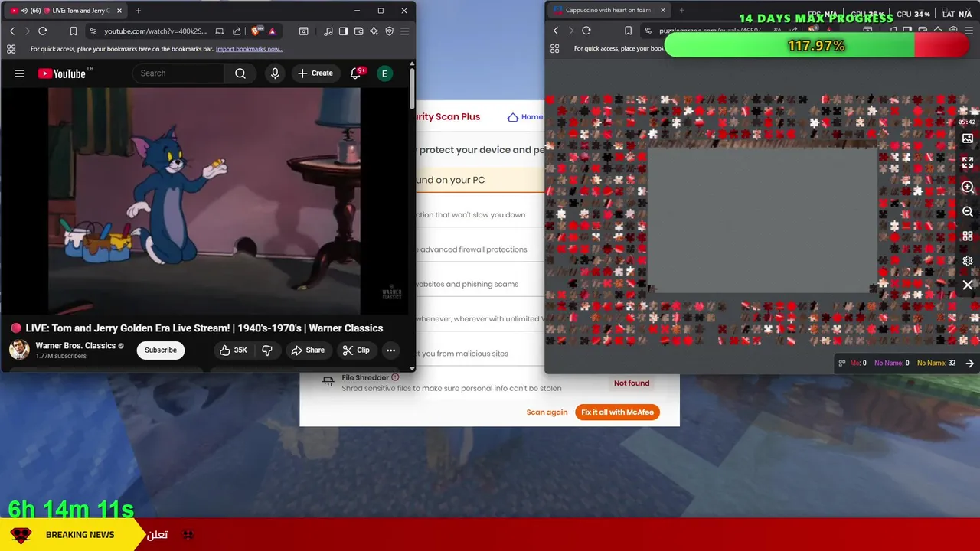980x551 pixels.
Task: Click the video title text
Action: tap(204, 328)
